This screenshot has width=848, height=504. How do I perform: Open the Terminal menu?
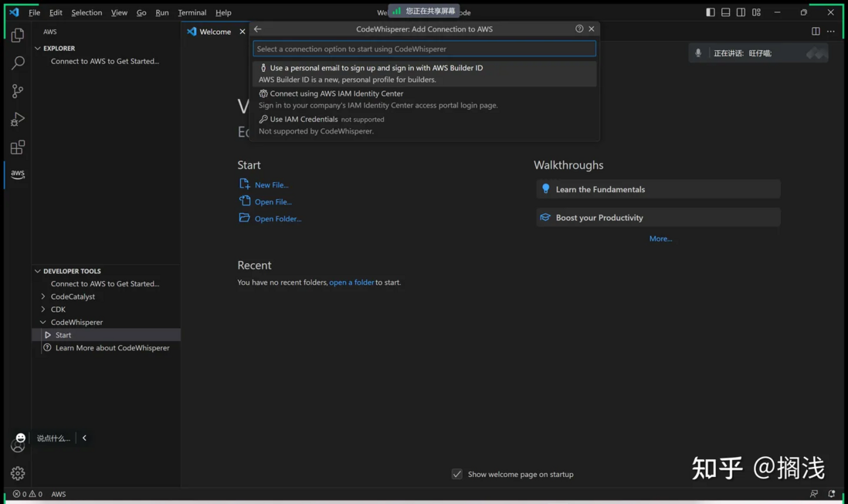[192, 12]
